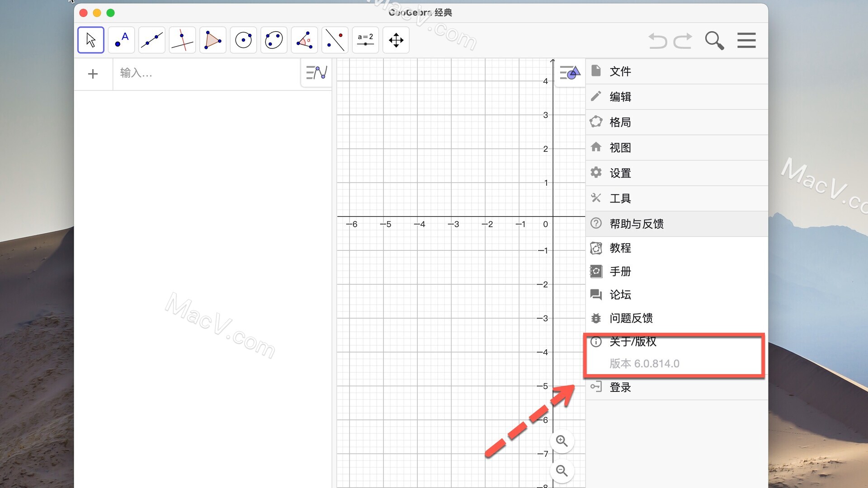868x488 pixels.
Task: Zoom out on the graphics view
Action: tap(562, 471)
